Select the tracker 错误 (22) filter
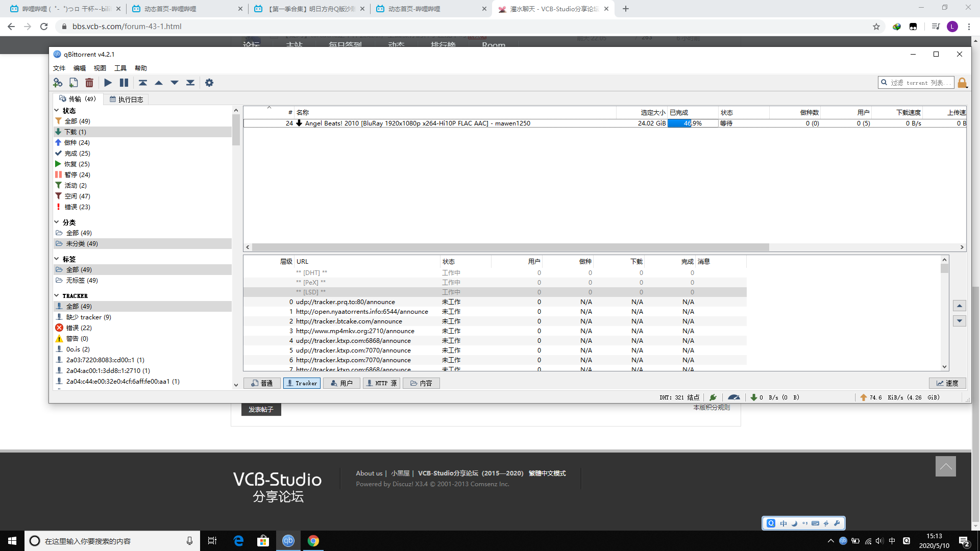This screenshot has height=551, width=980. [x=142, y=328]
